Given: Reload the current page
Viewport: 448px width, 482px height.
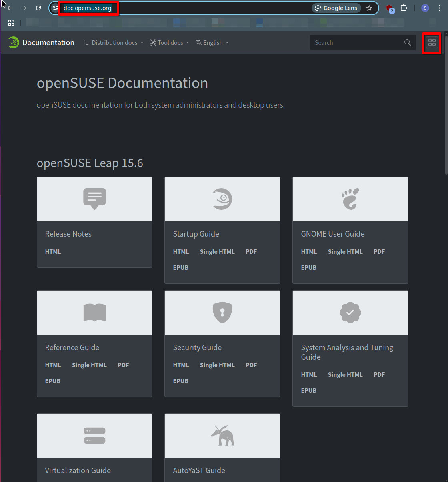Looking at the screenshot, I should click(38, 8).
